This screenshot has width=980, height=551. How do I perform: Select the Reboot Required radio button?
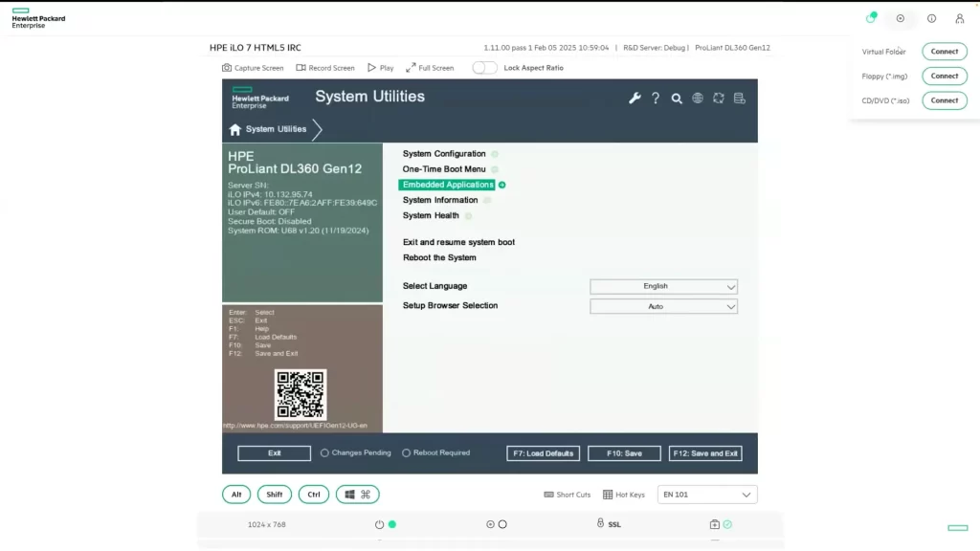pos(406,452)
